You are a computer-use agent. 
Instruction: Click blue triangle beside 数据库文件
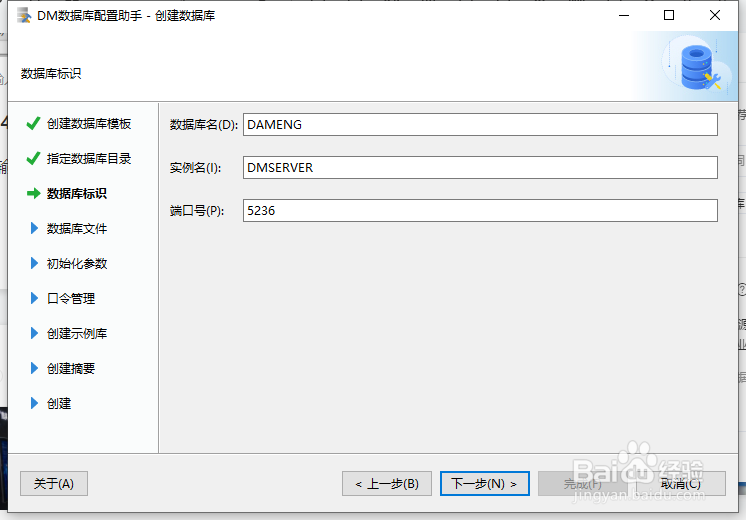pos(34,228)
